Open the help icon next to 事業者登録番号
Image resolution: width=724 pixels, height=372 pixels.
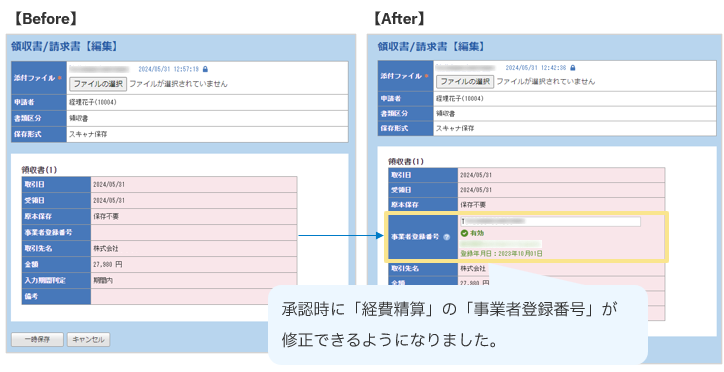pos(446,237)
